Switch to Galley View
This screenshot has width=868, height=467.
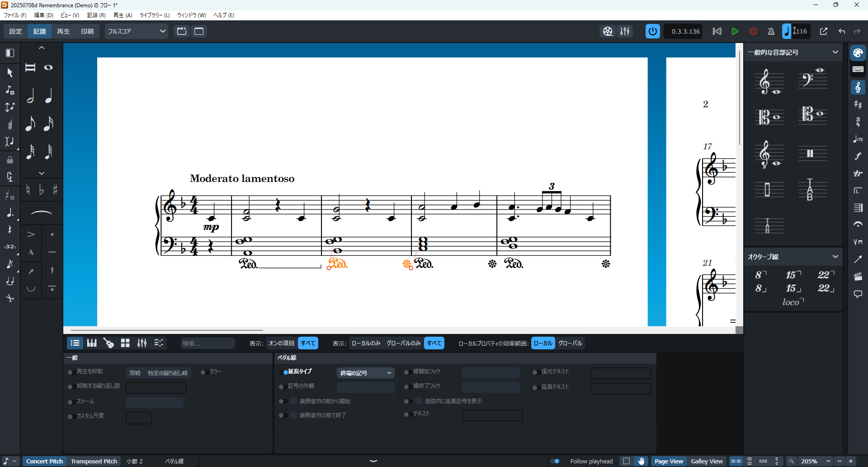(x=707, y=461)
